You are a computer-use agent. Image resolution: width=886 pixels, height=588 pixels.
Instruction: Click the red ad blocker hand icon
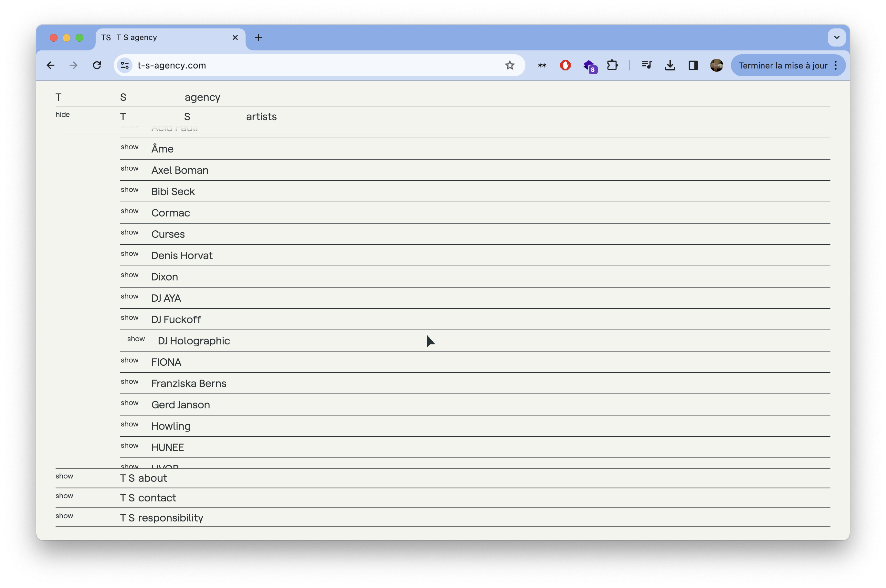[x=565, y=65]
